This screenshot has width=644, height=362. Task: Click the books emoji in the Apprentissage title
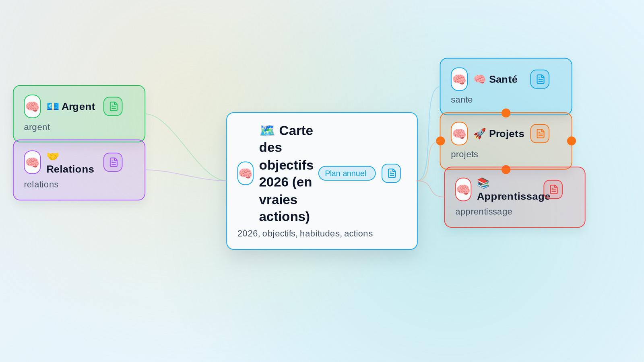pyautogui.click(x=483, y=183)
